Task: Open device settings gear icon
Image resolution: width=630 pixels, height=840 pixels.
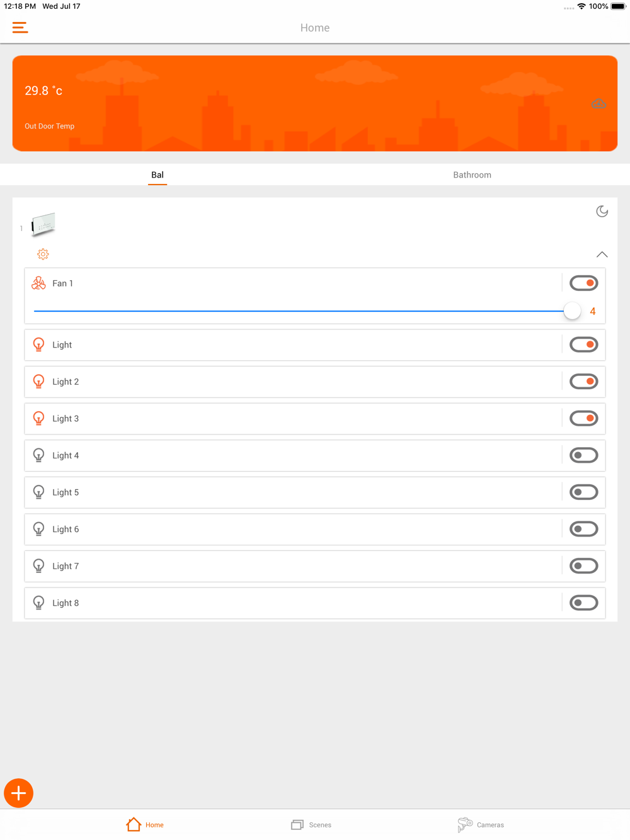Action: point(43,254)
